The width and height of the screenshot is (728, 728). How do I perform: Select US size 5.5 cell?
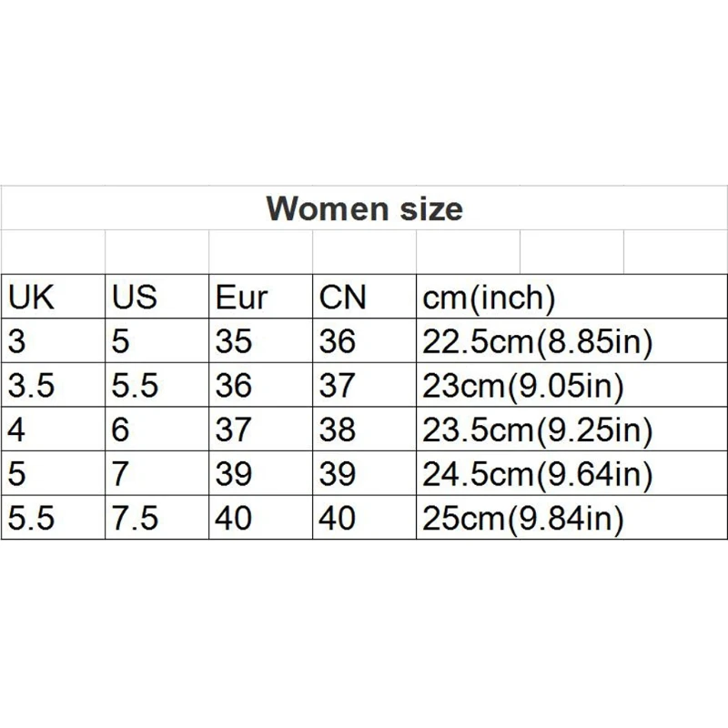click(157, 384)
